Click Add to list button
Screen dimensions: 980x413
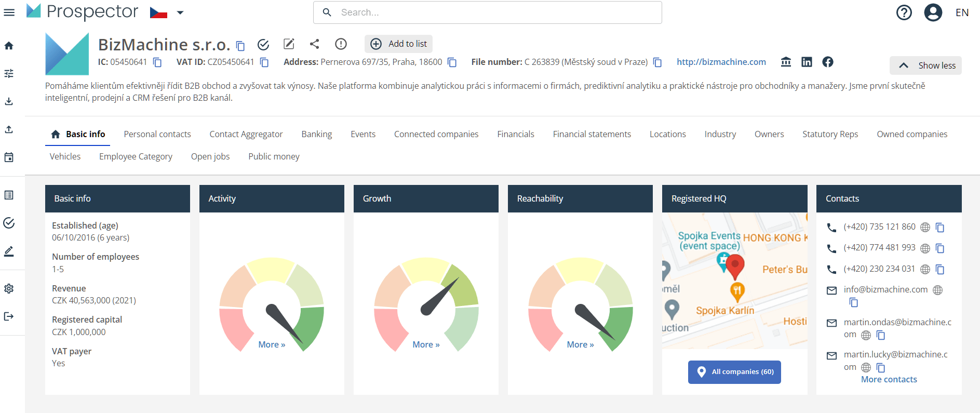398,44
